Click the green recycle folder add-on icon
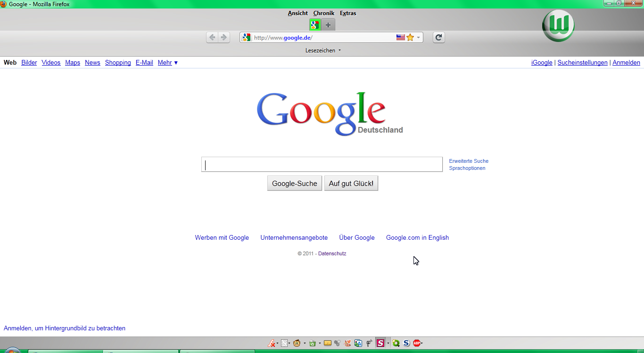The height and width of the screenshot is (353, 644). 312,343
